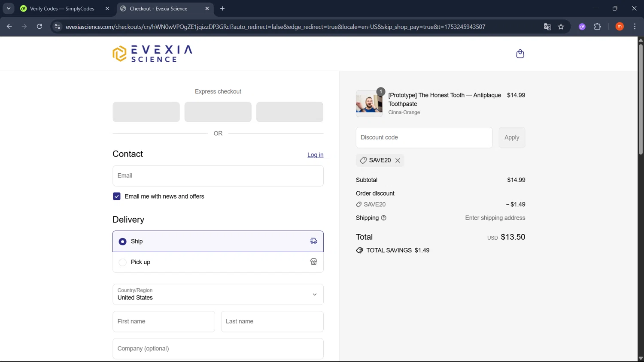This screenshot has width=644, height=362.
Task: Click the Enter shipping address text
Action: tap(495, 218)
